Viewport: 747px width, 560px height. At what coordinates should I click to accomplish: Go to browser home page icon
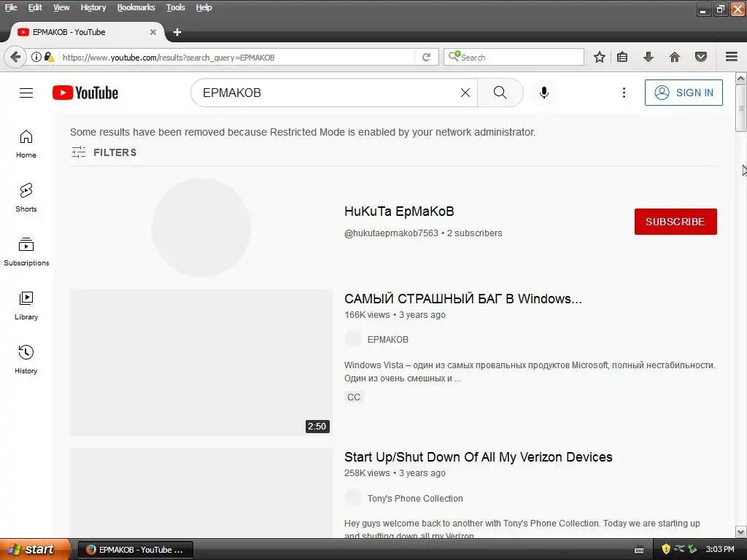[675, 57]
